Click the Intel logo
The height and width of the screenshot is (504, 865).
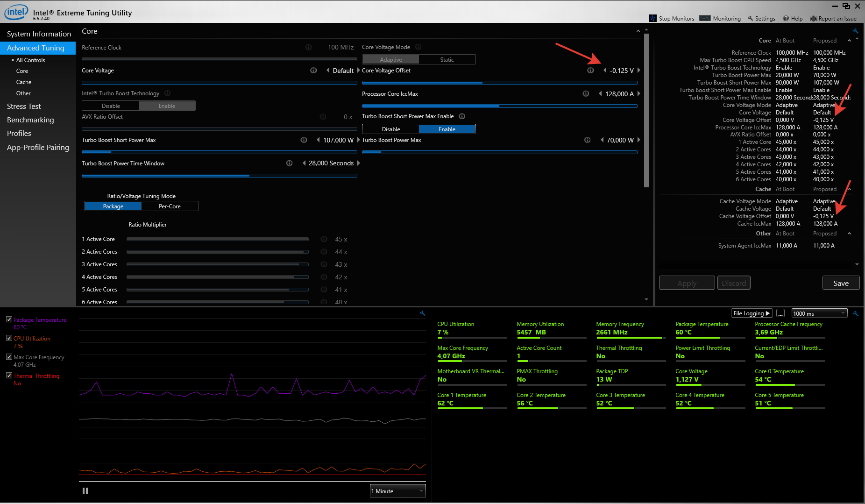point(16,12)
